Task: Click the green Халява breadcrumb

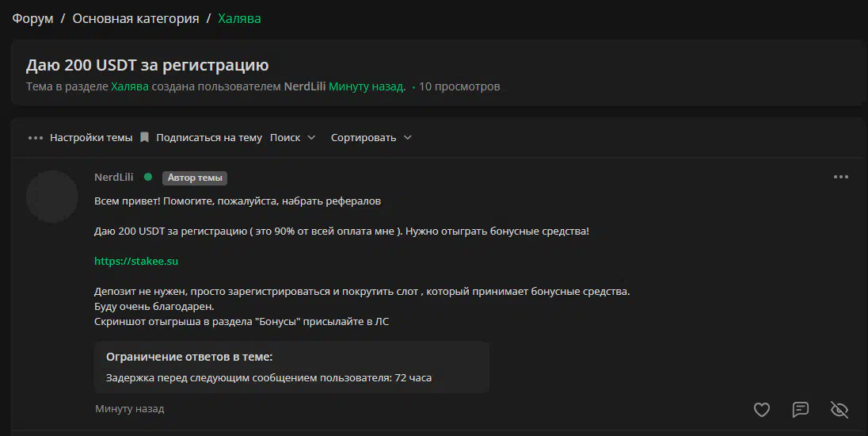Action: click(239, 18)
